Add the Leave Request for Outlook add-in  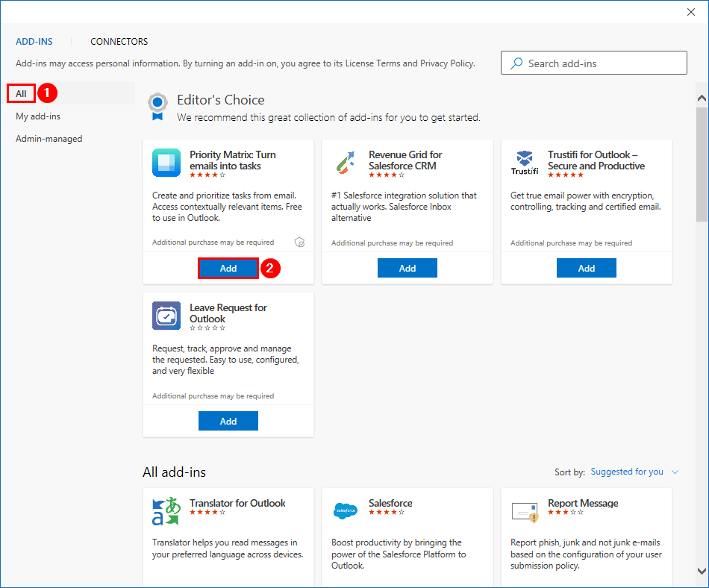[x=228, y=421]
